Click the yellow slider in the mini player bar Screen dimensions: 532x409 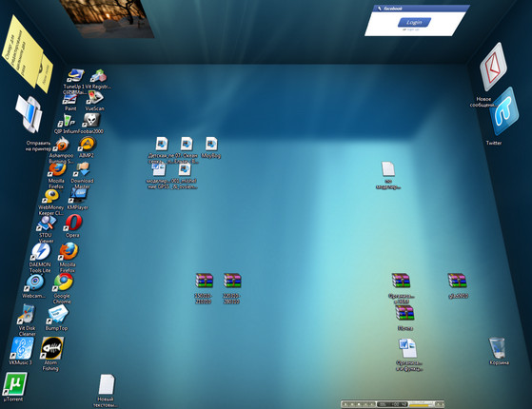tap(421, 404)
